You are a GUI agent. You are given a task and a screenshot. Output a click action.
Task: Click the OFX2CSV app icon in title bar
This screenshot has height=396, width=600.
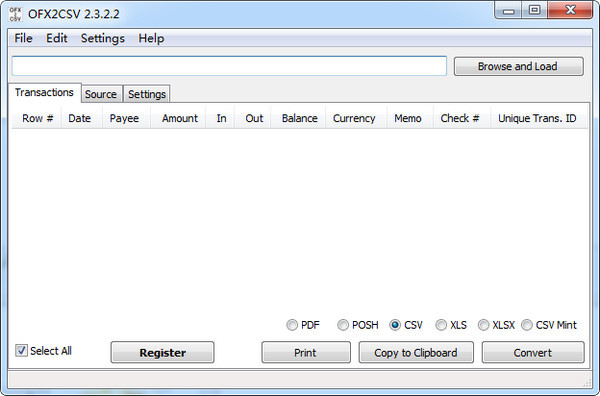pos(15,14)
